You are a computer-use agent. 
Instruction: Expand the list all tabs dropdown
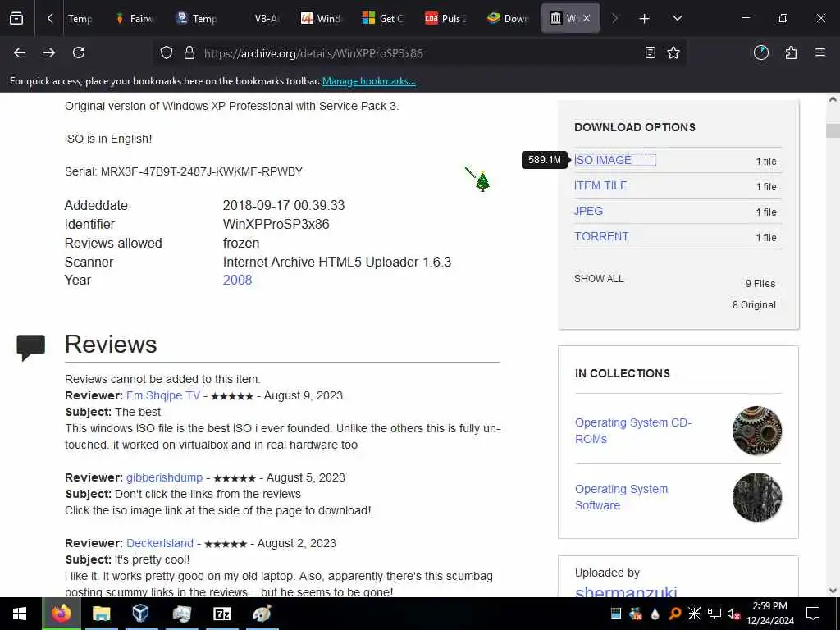[x=677, y=18]
